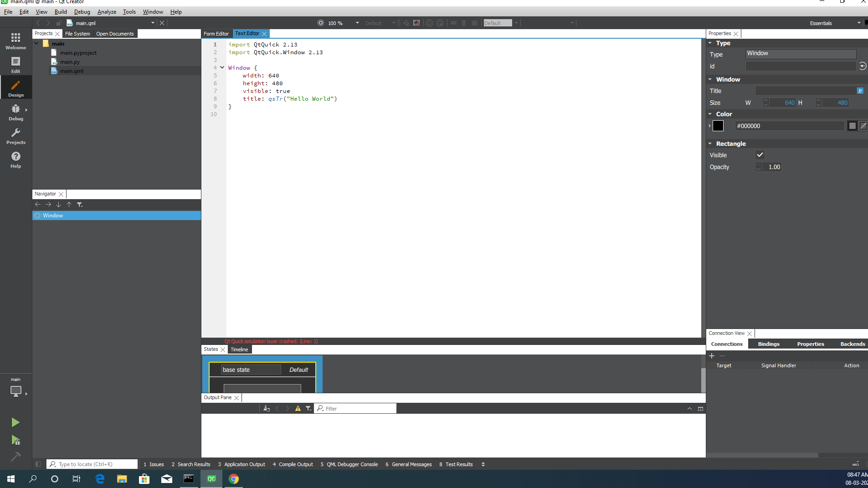Open Help mode in sidebar
This screenshot has width=868, height=488.
[15, 159]
